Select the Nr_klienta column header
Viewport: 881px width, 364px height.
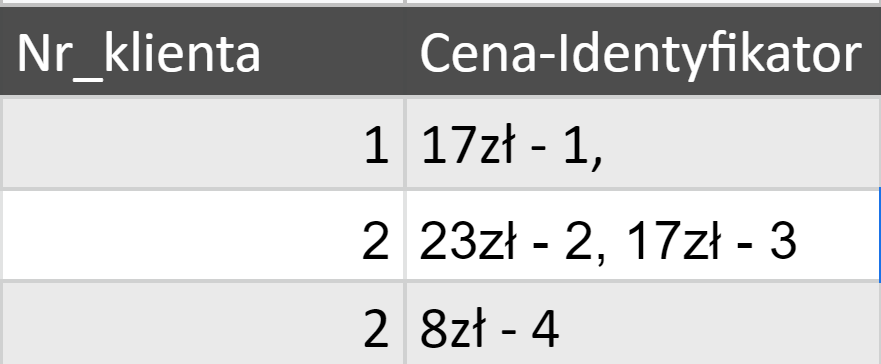tap(202, 51)
